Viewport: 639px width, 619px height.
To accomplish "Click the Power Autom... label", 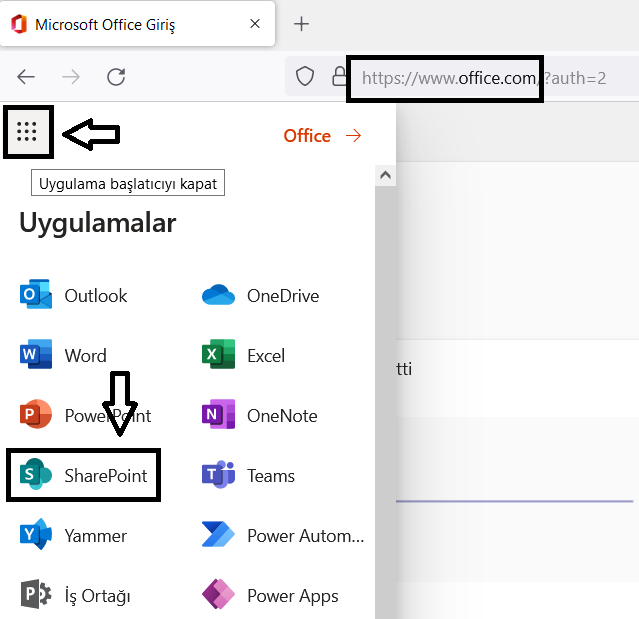I will pos(306,536).
